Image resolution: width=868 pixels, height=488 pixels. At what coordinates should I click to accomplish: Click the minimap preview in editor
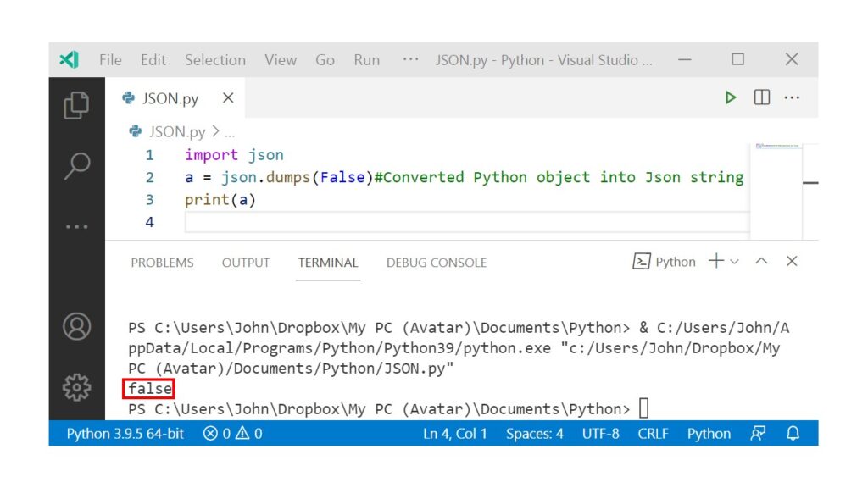[778, 146]
